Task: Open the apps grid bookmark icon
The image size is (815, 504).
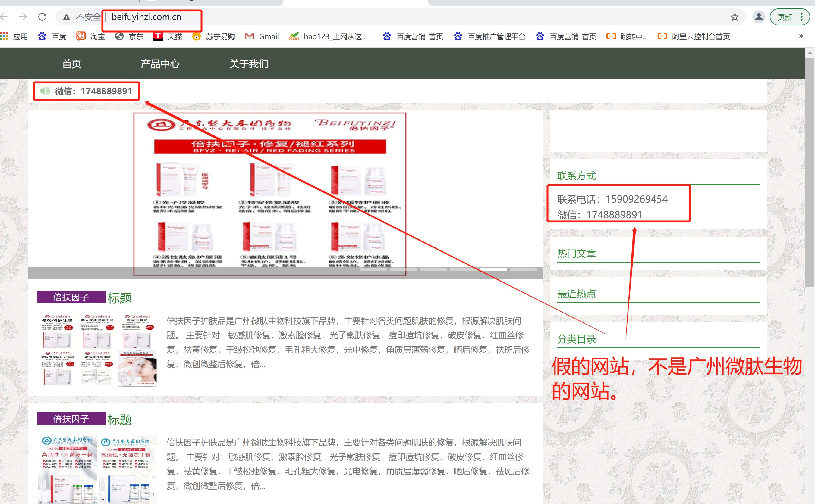Action: pyautogui.click(x=4, y=36)
